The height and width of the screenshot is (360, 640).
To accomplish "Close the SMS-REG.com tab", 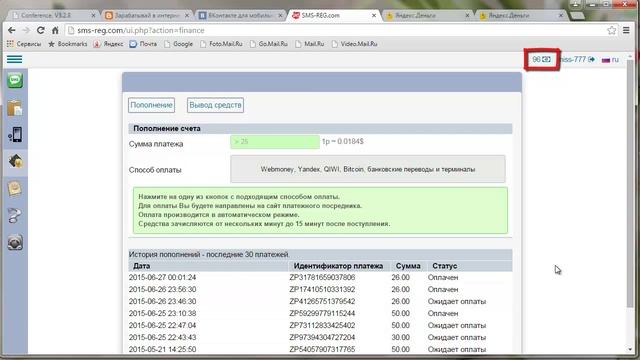I will 374,16.
